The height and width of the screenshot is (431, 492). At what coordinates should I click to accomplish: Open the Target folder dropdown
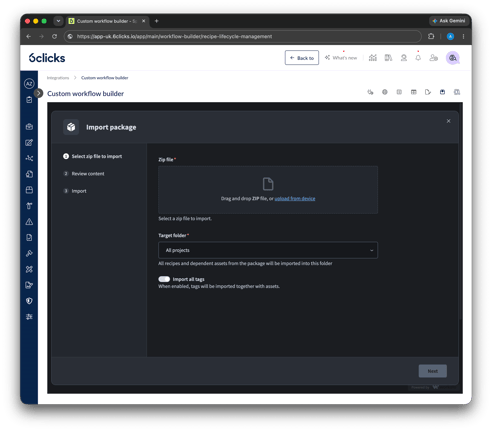coord(268,250)
